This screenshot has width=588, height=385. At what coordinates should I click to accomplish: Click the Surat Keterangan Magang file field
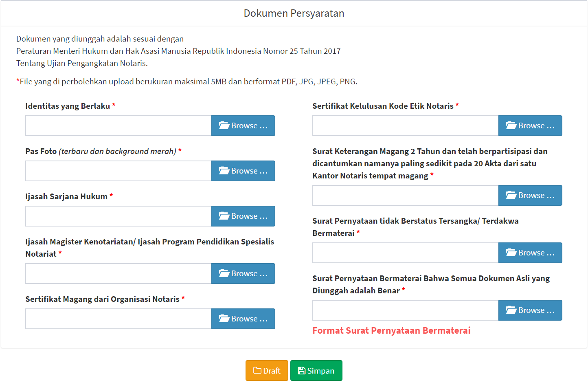click(x=405, y=195)
